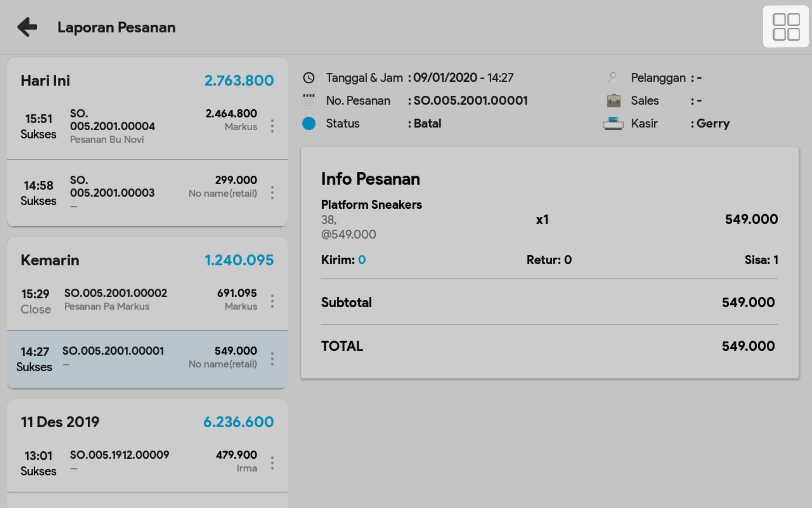Click the briefcase icon next to Sales
This screenshot has width=812, height=508.
pos(613,101)
